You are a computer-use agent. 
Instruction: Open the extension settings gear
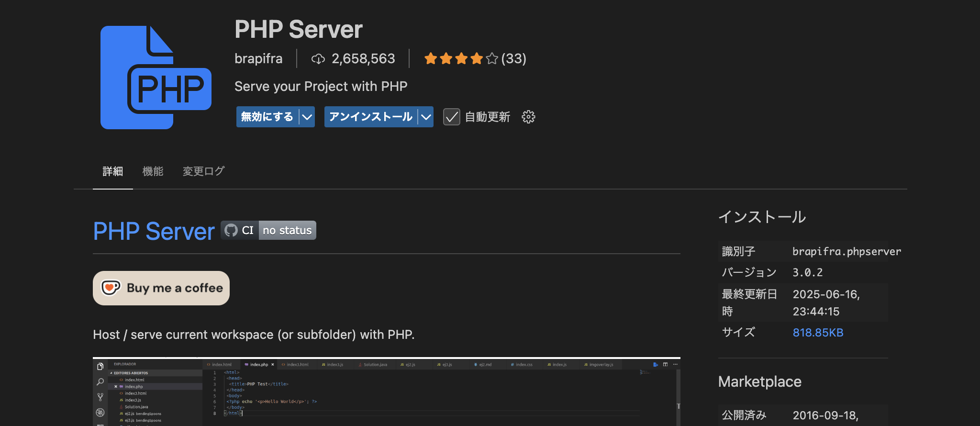(528, 117)
